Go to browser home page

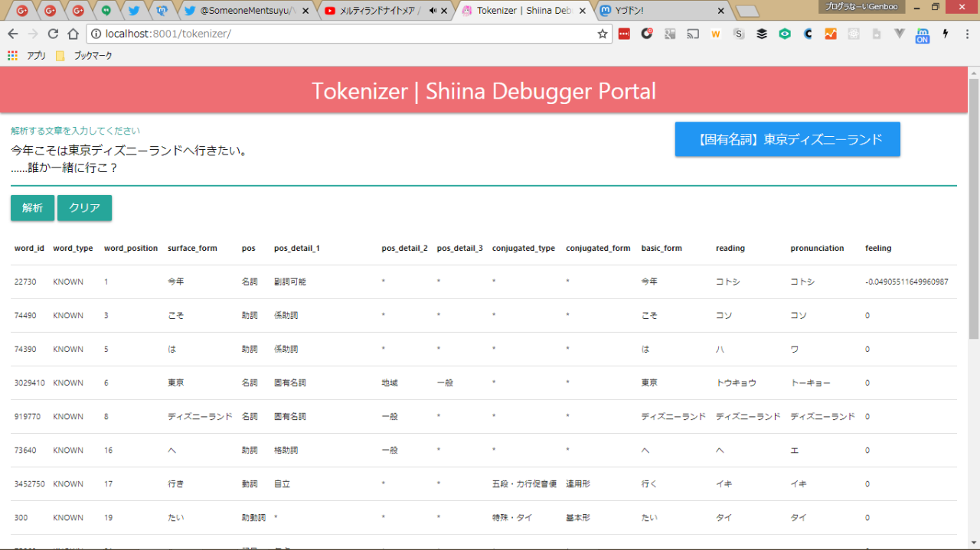pos(73,34)
